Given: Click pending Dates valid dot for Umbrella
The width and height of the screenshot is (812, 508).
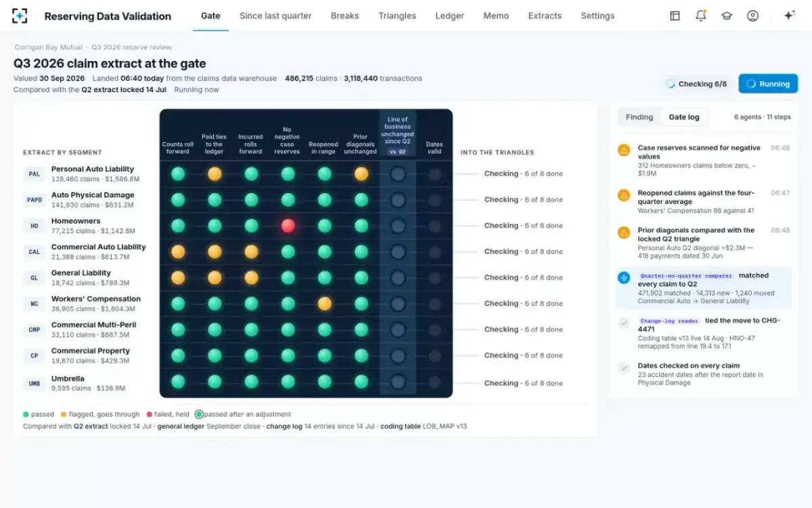Looking at the screenshot, I should tap(434, 382).
